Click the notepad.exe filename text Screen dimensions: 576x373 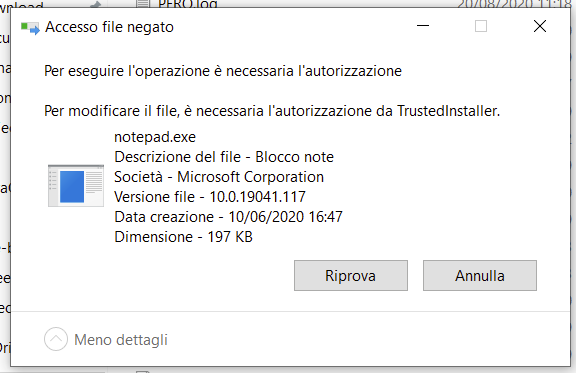(155, 137)
